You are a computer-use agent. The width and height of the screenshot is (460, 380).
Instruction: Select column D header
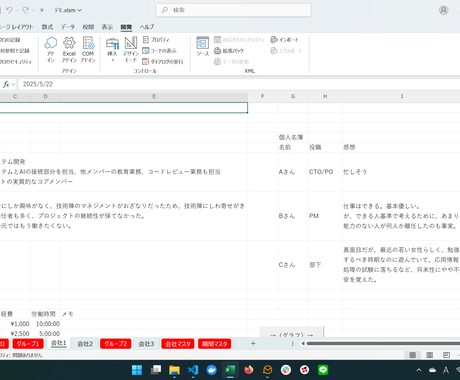pos(45,96)
